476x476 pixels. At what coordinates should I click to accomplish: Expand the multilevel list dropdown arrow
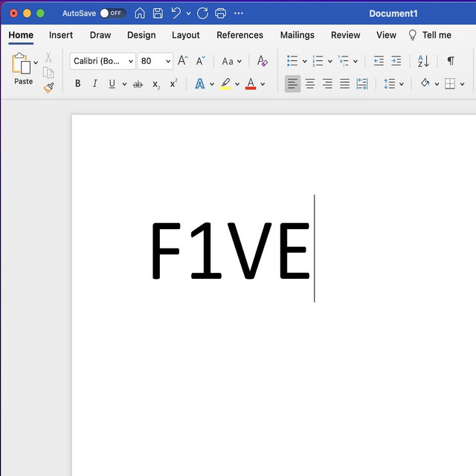click(356, 61)
